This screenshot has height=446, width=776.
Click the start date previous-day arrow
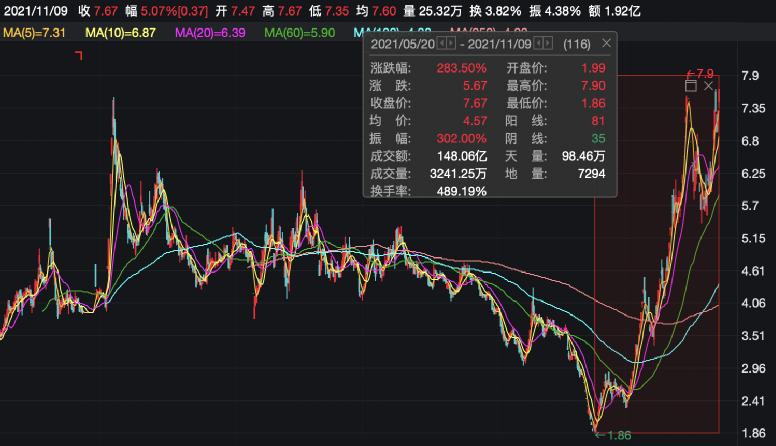click(x=441, y=44)
